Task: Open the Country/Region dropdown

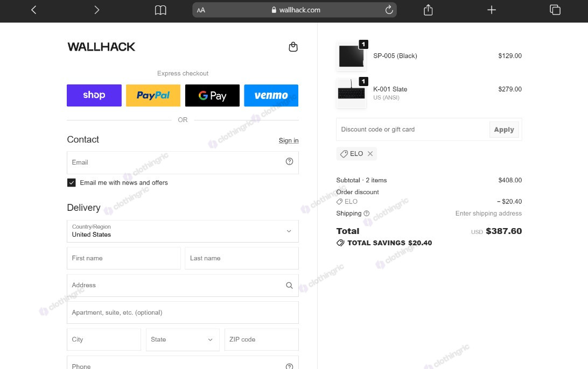Action: pos(183,231)
